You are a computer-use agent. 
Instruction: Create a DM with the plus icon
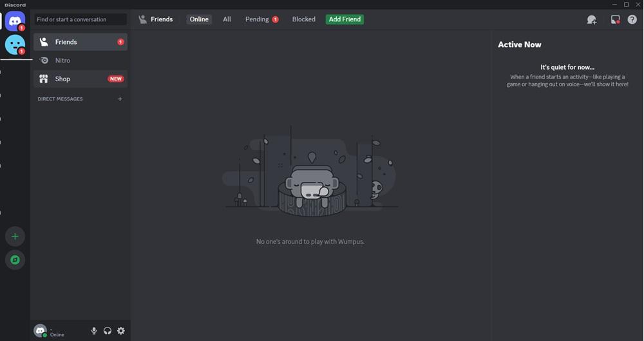tap(120, 99)
